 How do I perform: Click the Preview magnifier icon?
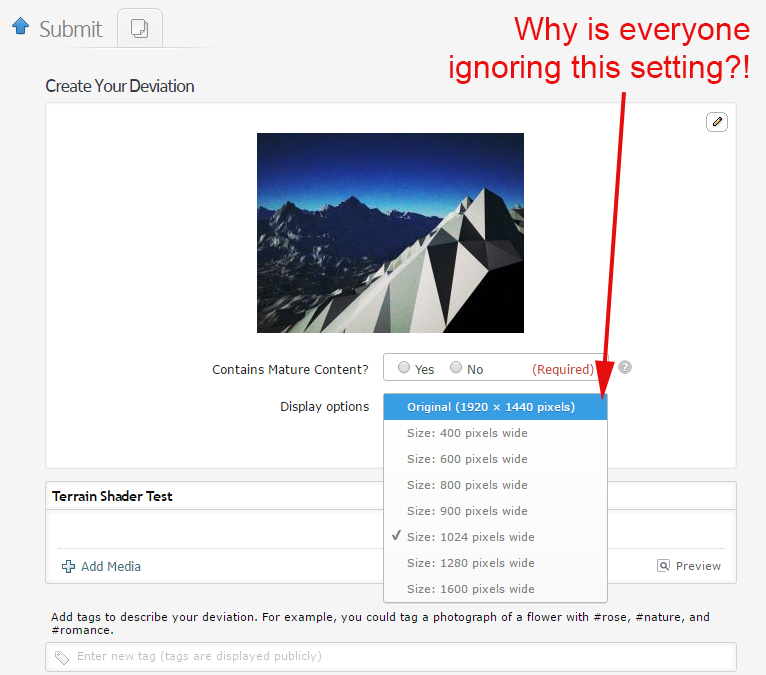663,566
